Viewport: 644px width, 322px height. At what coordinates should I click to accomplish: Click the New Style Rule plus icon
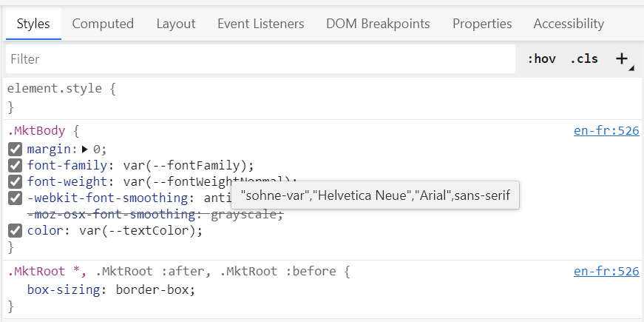coord(622,59)
